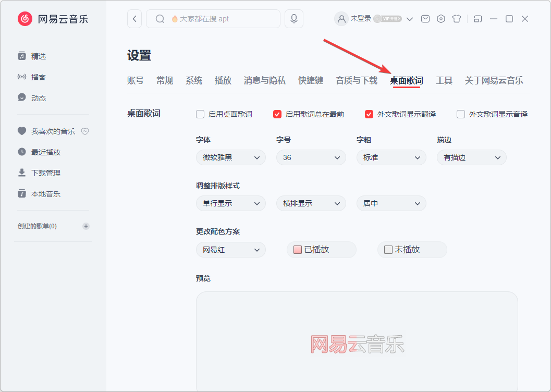551x392 pixels.
Task: Open the theme skin icon in titlebar
Action: click(456, 18)
